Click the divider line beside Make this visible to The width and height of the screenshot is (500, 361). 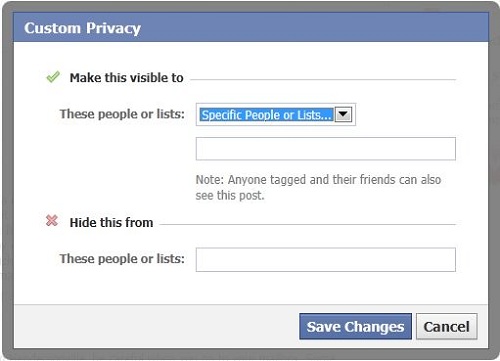coord(323,80)
